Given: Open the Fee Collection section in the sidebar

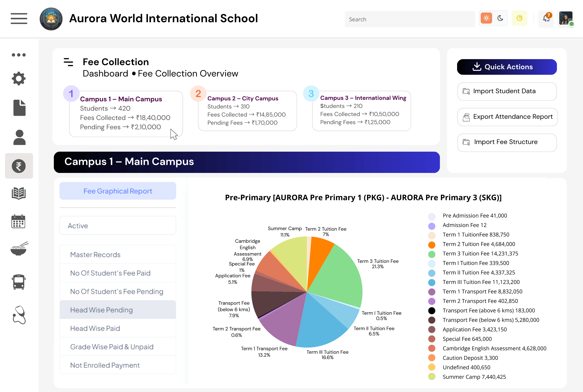Looking at the screenshot, I should (x=19, y=166).
